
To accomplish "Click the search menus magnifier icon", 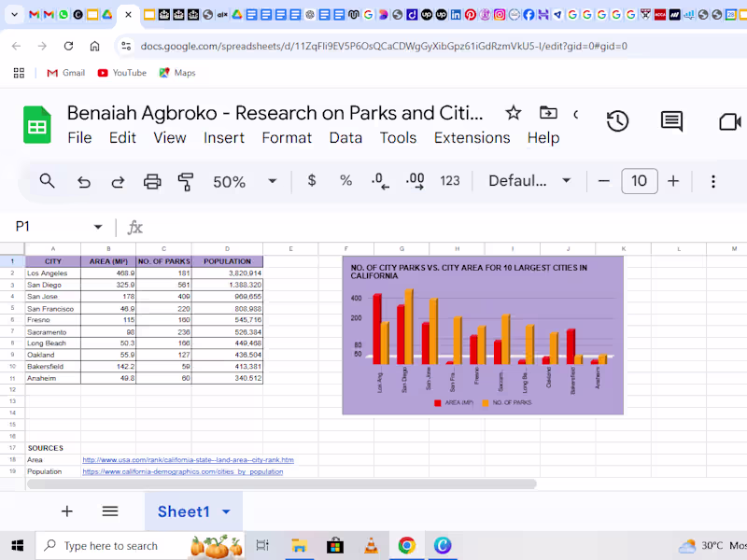I will (x=47, y=181).
